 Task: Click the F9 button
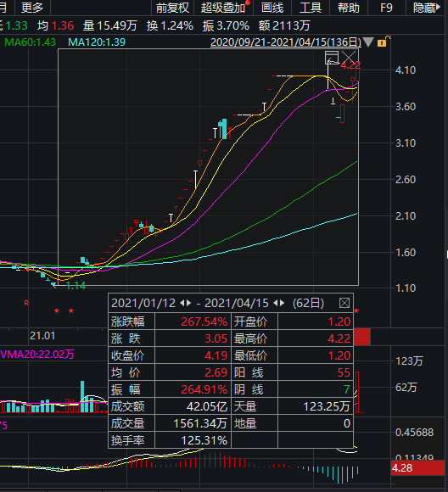[x=386, y=8]
